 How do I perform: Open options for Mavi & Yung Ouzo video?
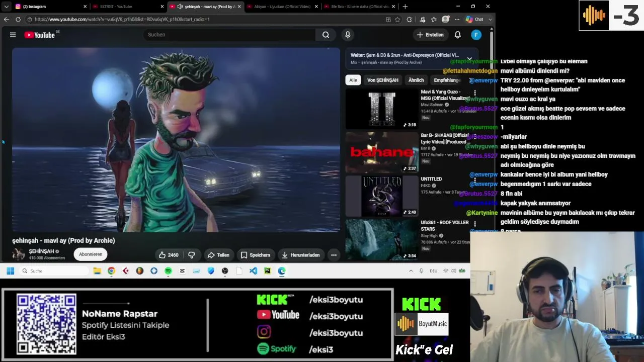pyautogui.click(x=474, y=93)
